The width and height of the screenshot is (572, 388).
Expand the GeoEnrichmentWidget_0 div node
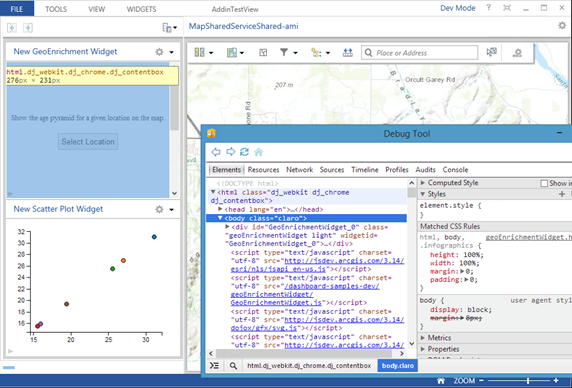227,226
